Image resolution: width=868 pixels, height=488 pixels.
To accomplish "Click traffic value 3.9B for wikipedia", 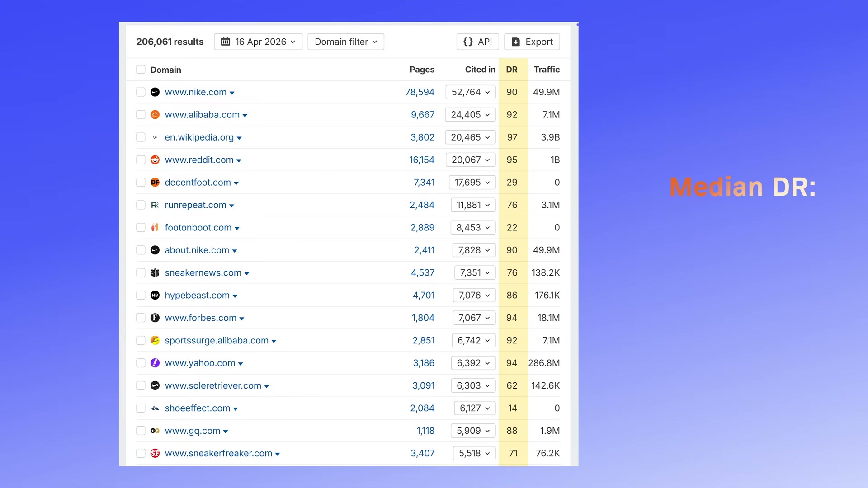I will (550, 137).
